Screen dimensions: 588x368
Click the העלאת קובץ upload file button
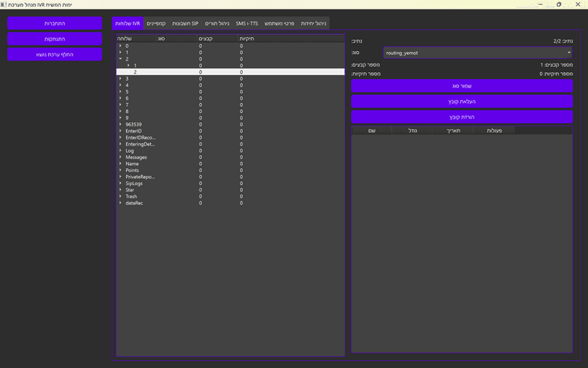pos(462,101)
